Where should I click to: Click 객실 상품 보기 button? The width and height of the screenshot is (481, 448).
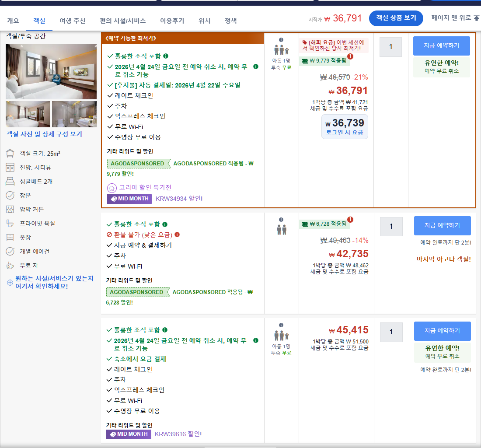(396, 18)
